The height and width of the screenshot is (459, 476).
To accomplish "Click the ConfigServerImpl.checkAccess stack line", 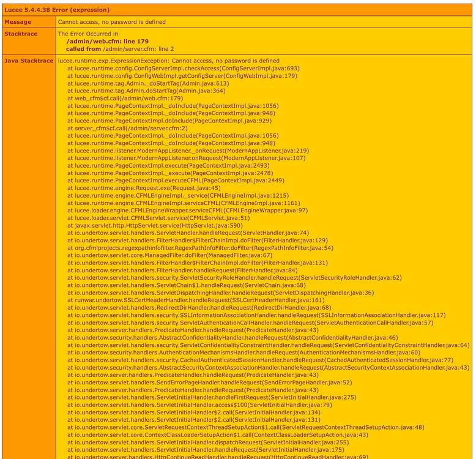I will click(184, 69).
